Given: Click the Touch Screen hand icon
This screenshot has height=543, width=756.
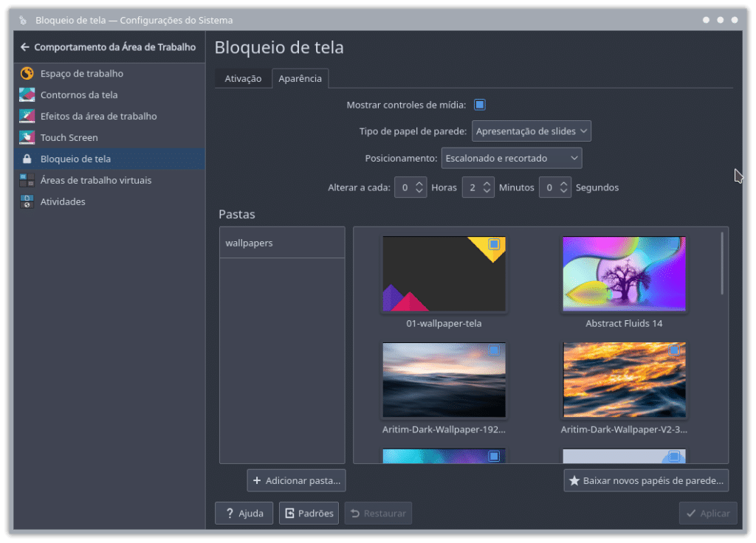Looking at the screenshot, I should coord(27,138).
